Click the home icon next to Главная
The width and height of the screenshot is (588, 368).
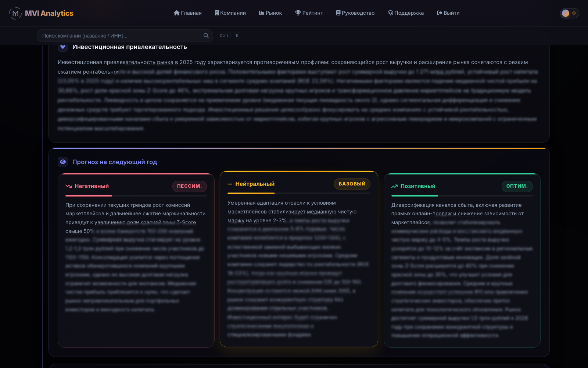pos(177,13)
